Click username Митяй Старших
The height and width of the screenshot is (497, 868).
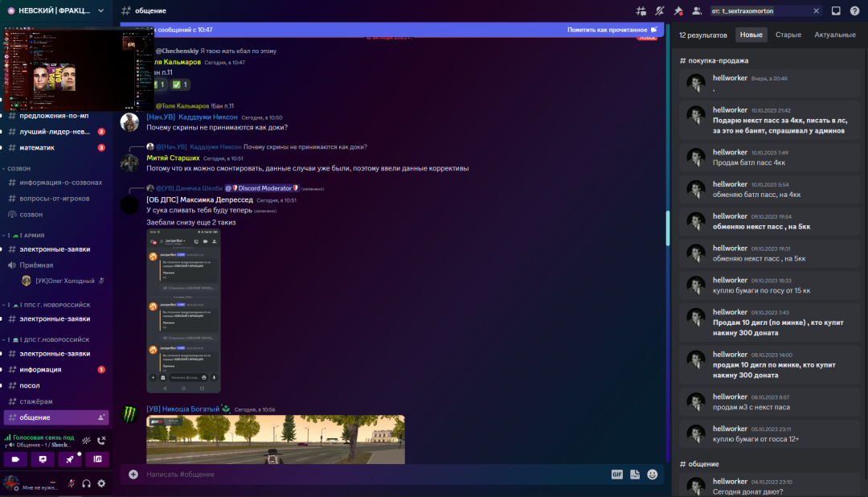[173, 158]
